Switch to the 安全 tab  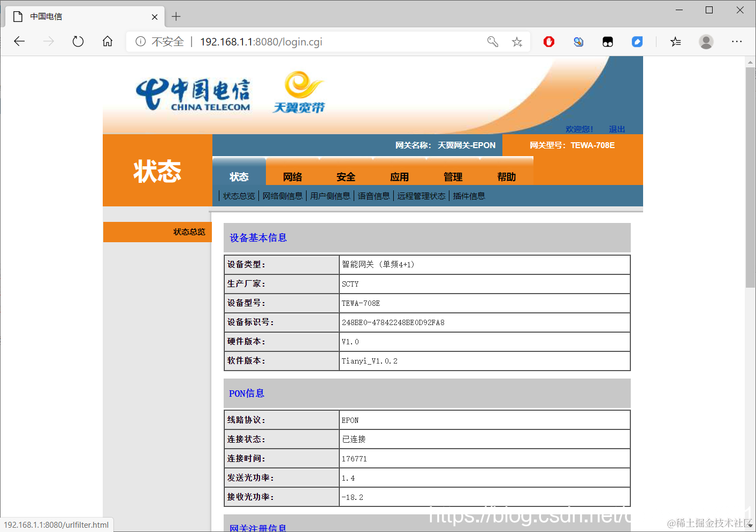point(346,176)
